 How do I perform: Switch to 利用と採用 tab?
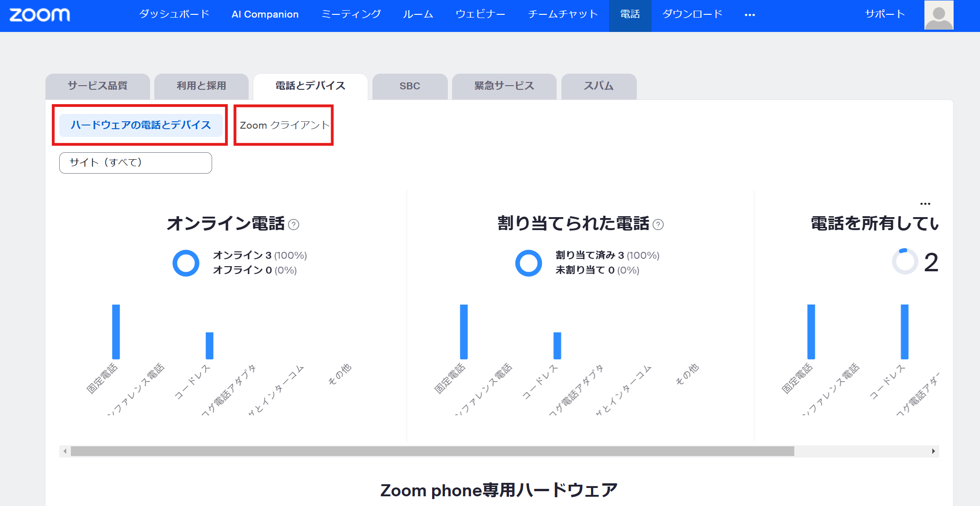pos(201,87)
